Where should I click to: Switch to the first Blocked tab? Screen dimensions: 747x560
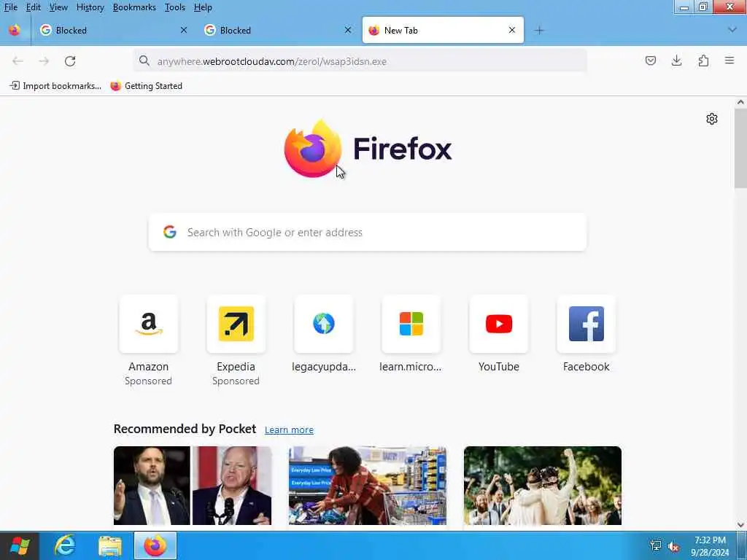[x=115, y=30]
